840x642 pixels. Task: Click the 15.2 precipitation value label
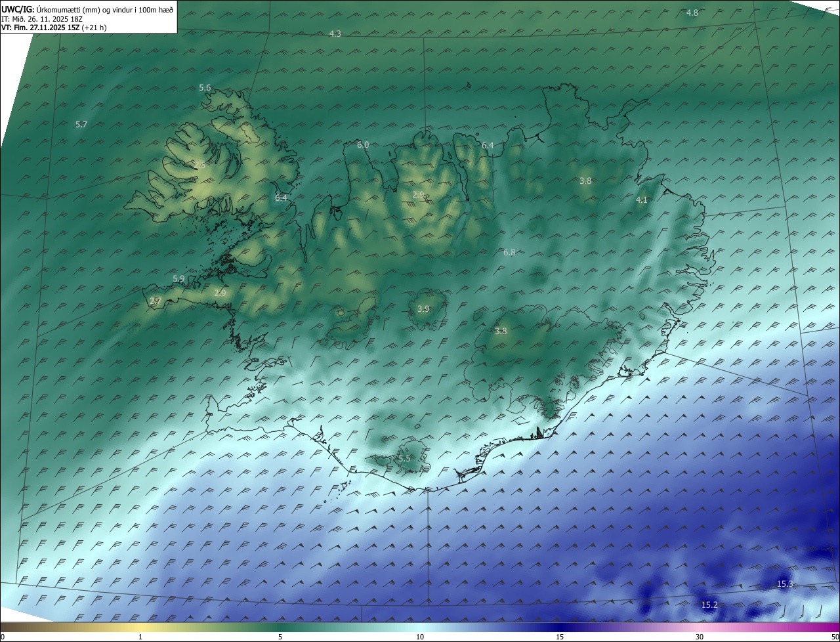pos(709,605)
